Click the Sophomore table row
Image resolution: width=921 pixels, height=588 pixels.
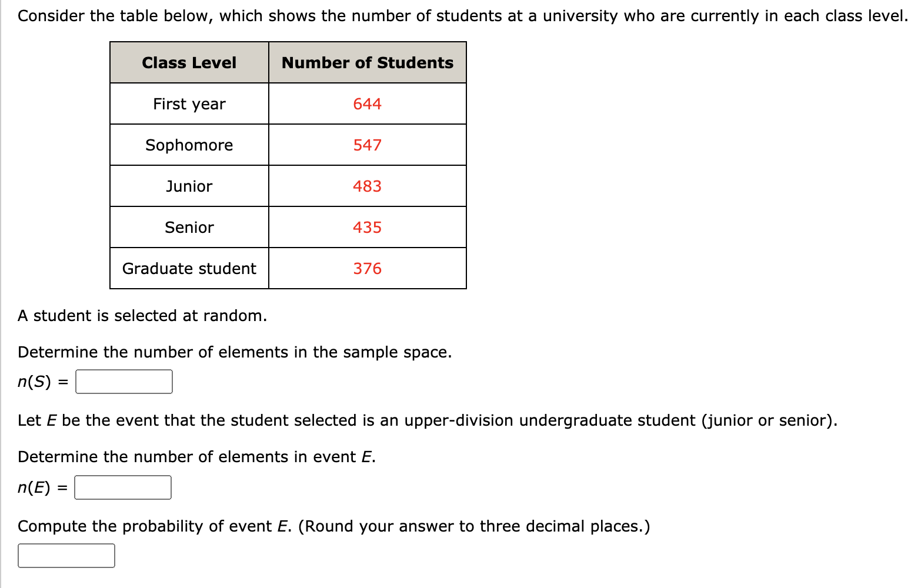point(189,145)
